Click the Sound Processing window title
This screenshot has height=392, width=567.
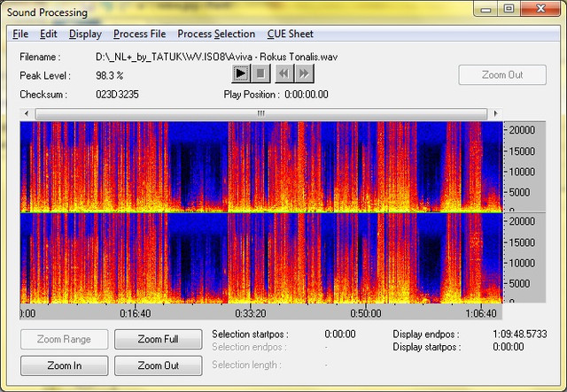coord(47,12)
